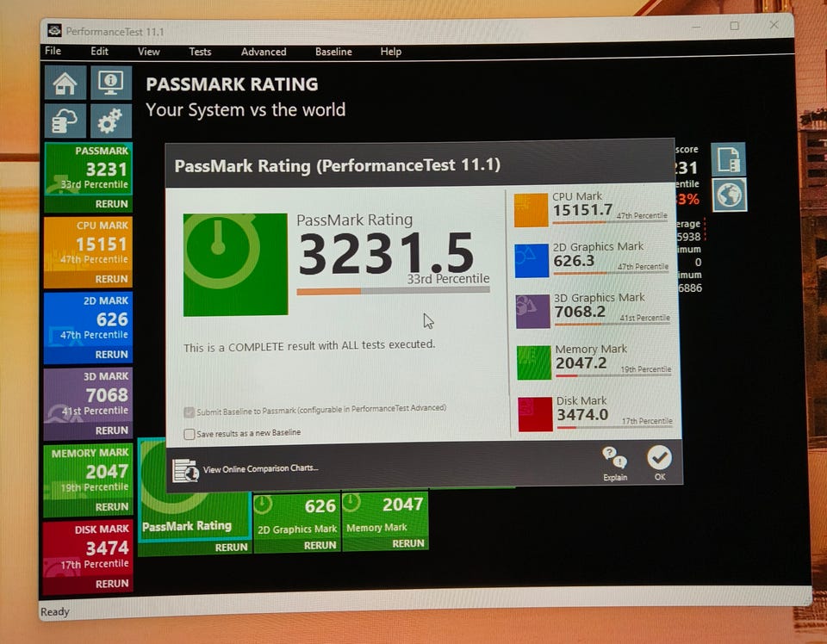Click the globe upload icon on right

pos(730,195)
